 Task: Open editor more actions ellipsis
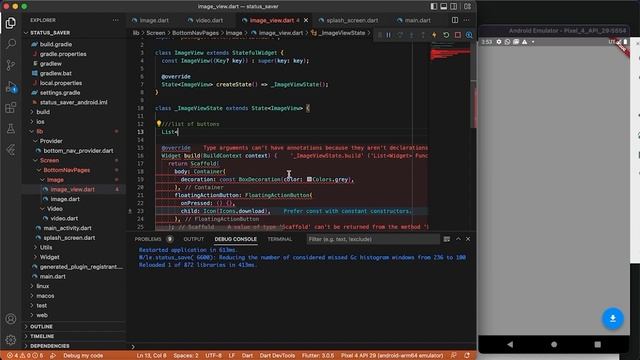[467, 20]
